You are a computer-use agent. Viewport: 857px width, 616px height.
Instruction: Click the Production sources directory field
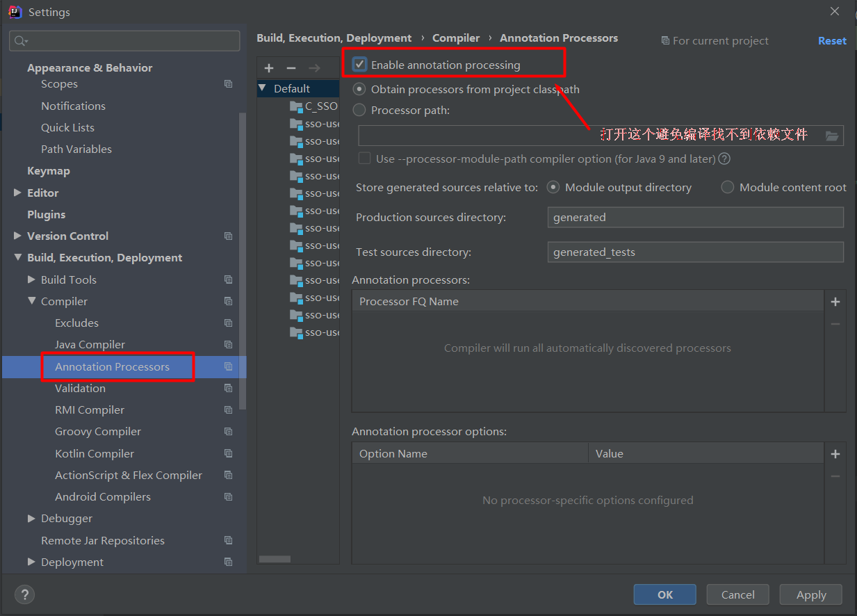[x=695, y=218]
